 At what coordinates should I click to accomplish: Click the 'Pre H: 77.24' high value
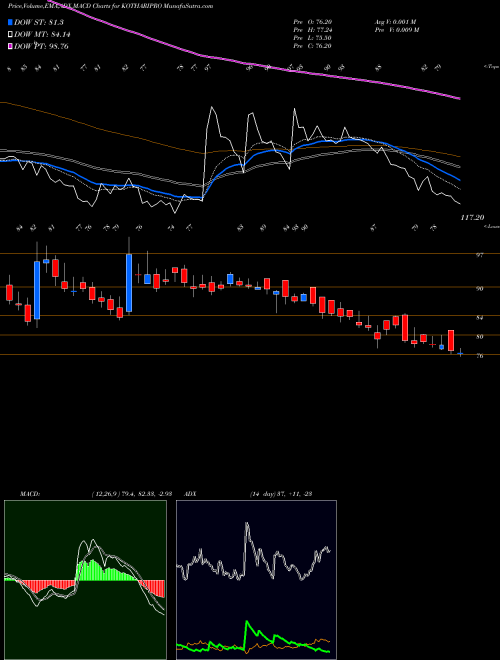point(312,30)
